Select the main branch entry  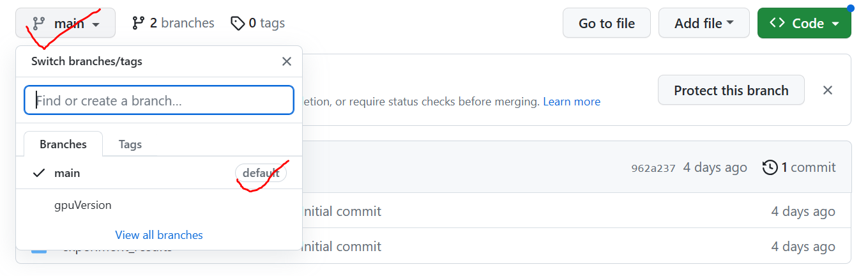[67, 173]
